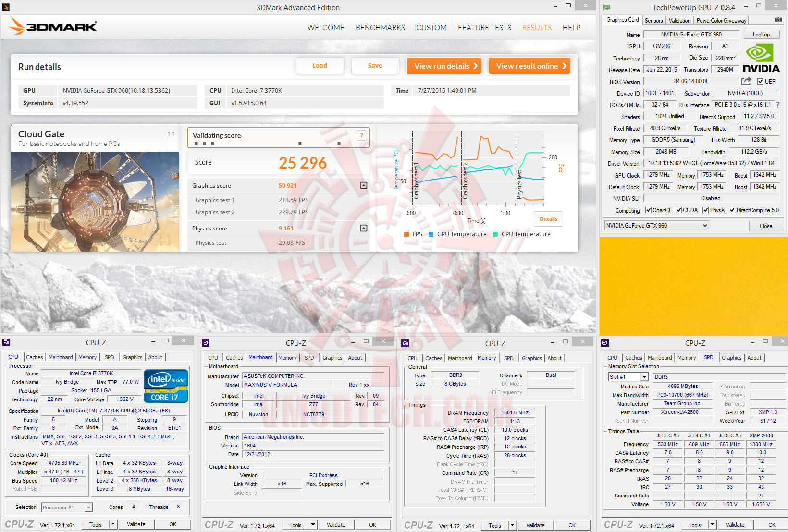Viewport: 788px width, 532px height.
Task: Toggle the DirectCompute 5.0 checkbox
Action: click(732, 210)
